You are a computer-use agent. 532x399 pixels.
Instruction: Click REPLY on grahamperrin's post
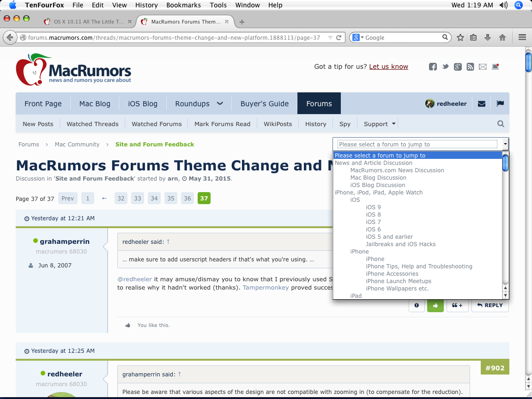pos(490,305)
